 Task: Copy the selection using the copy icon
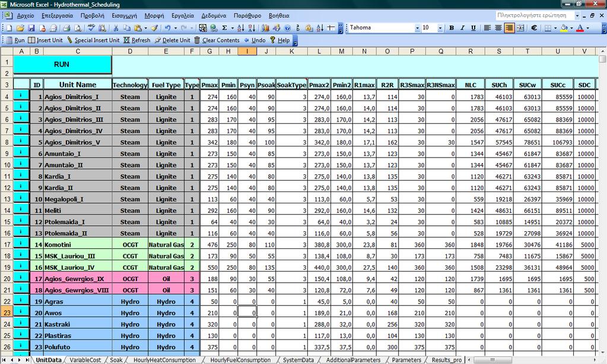pos(126,28)
